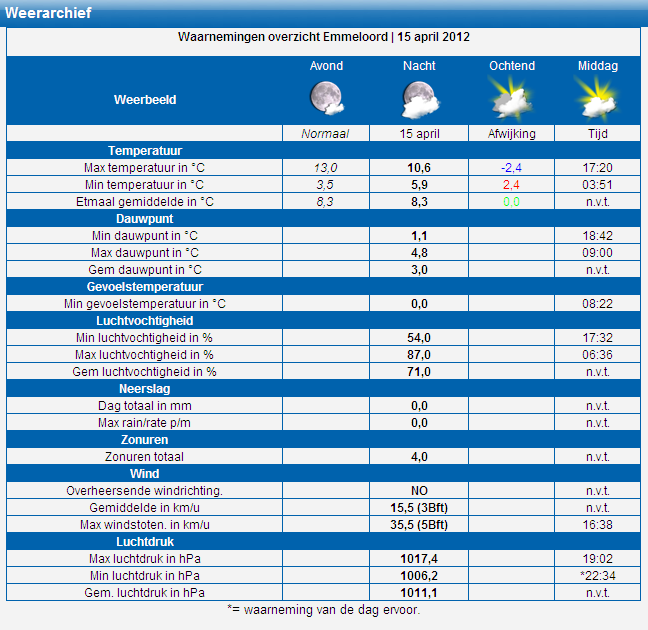
Task: Click the Gevoelstemperatuur section header
Action: (x=145, y=286)
